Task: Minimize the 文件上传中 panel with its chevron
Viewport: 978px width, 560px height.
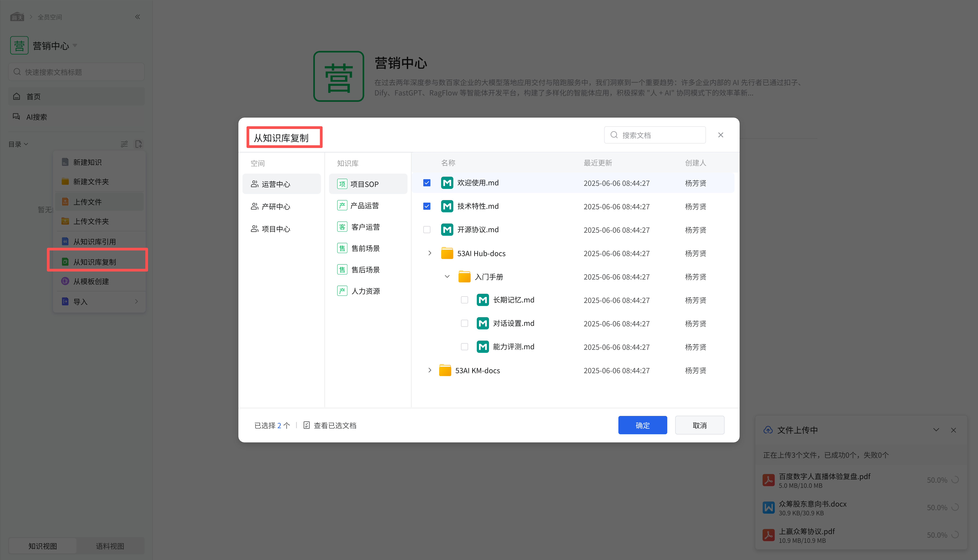Action: [936, 430]
